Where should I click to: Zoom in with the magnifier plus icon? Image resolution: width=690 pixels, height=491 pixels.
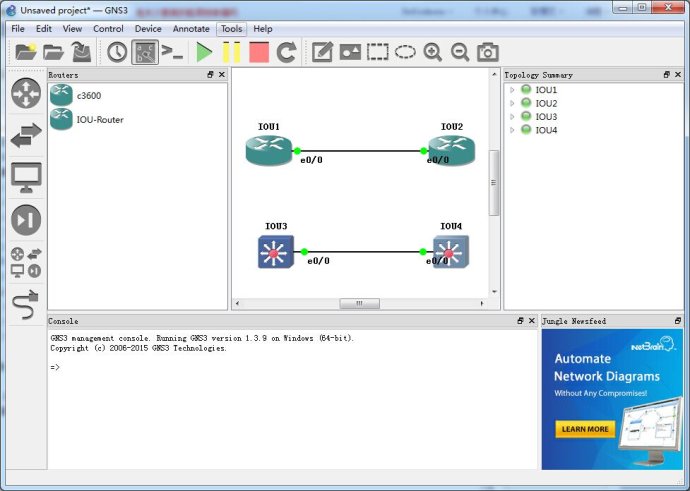pos(433,52)
